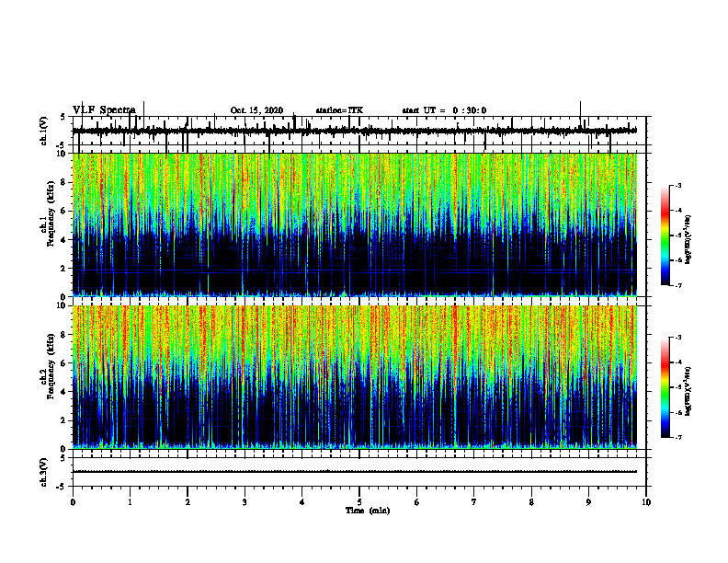Click the '5' tick on the time axis
Image resolution: width=728 pixels, height=563 pixels.
tap(359, 502)
